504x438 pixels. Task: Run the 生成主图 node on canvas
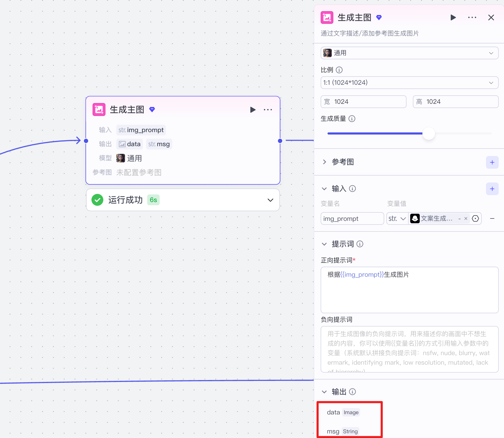(x=253, y=110)
